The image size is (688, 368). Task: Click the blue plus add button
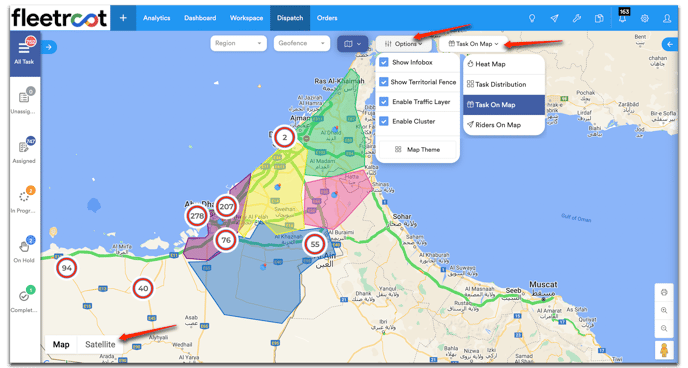tap(123, 18)
